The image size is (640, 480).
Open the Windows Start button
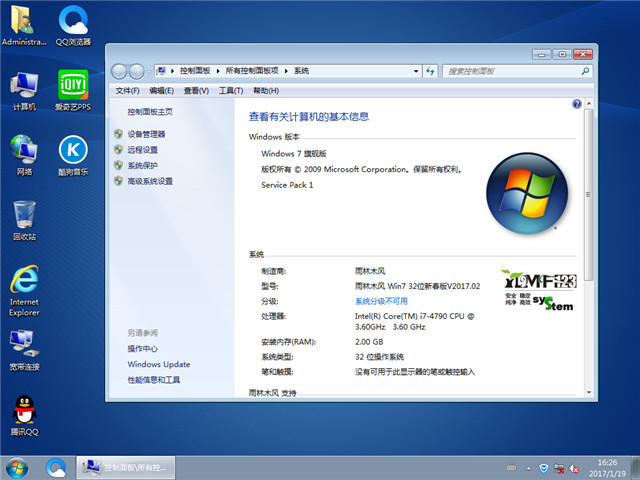pos(17,468)
